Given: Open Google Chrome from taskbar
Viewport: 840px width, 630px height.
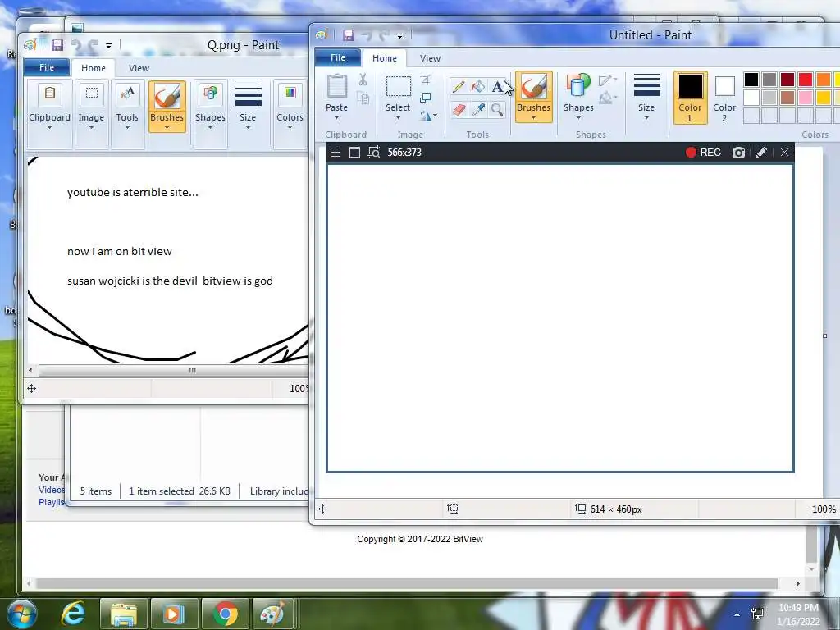Looking at the screenshot, I should pyautogui.click(x=225, y=614).
